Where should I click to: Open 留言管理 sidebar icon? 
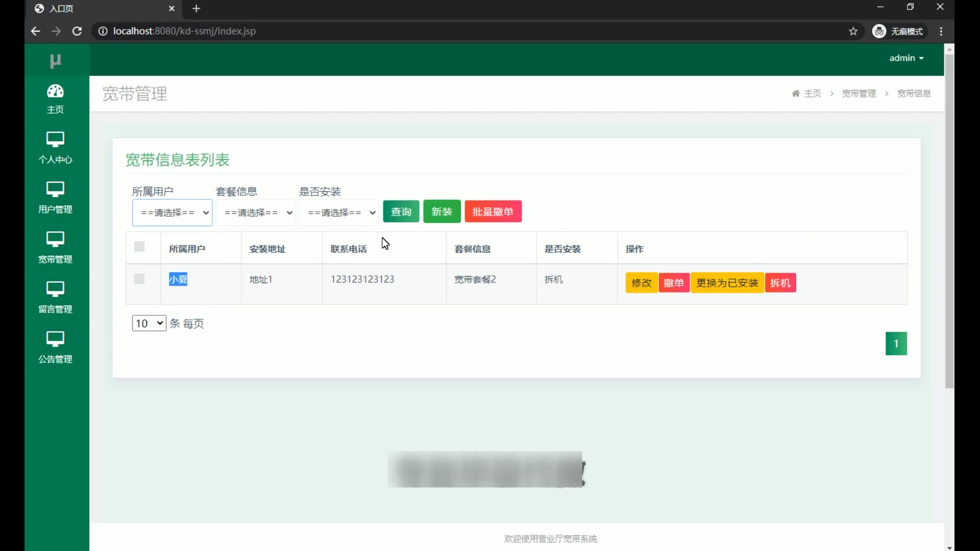click(x=55, y=289)
